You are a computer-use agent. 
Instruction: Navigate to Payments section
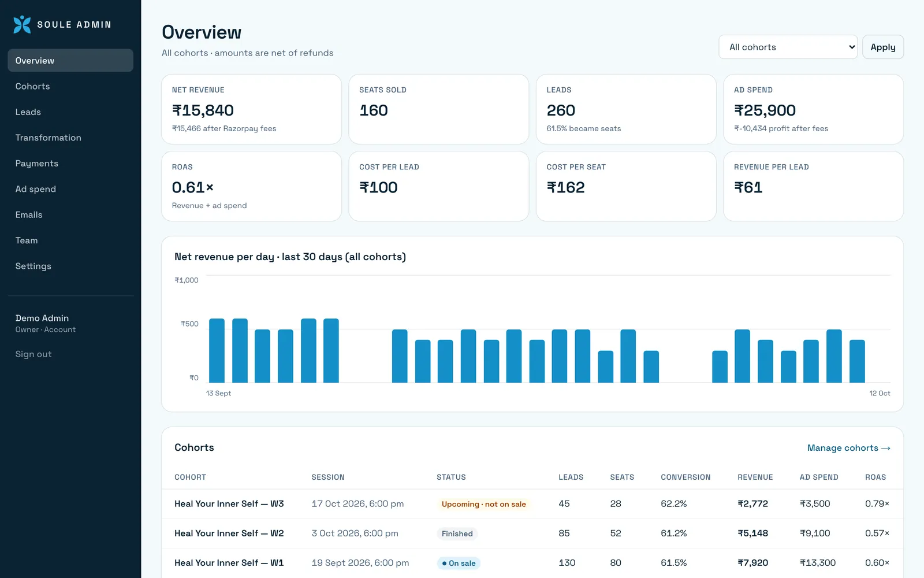(x=70, y=164)
